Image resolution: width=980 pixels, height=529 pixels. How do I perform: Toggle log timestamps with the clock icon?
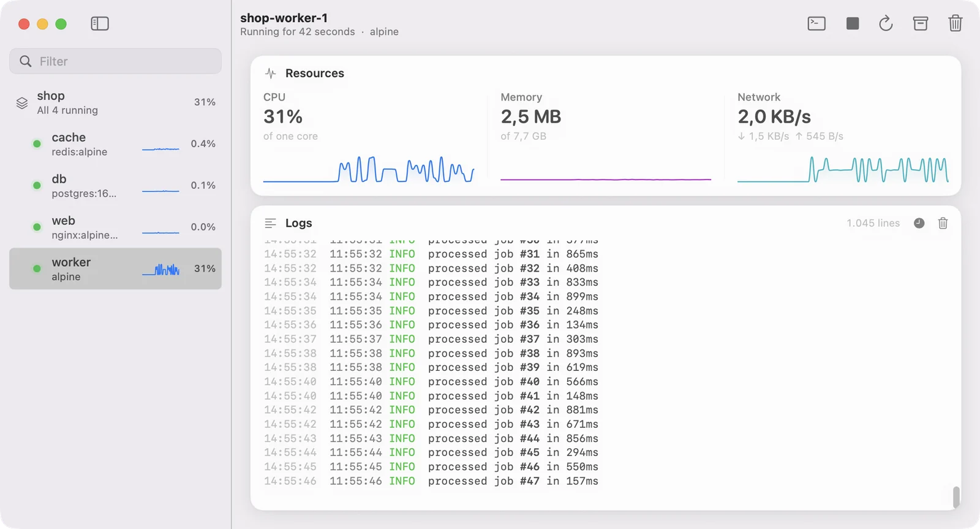(919, 223)
